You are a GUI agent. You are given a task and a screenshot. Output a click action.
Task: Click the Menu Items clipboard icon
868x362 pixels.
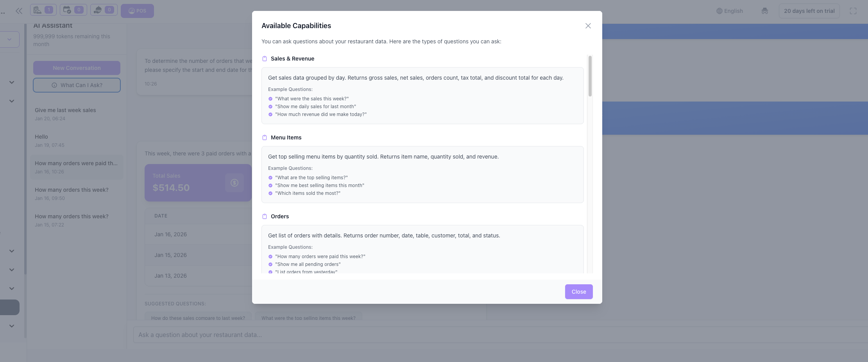click(x=265, y=137)
